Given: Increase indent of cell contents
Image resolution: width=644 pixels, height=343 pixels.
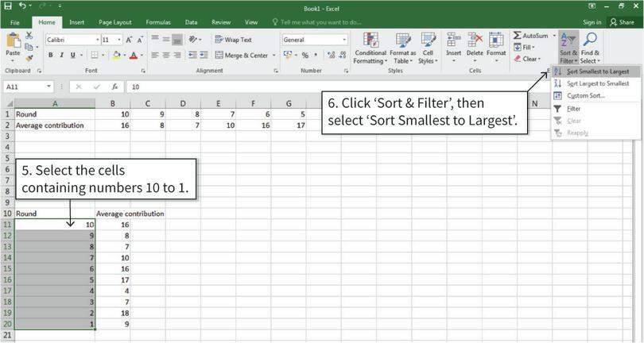Looking at the screenshot, I should (x=204, y=55).
